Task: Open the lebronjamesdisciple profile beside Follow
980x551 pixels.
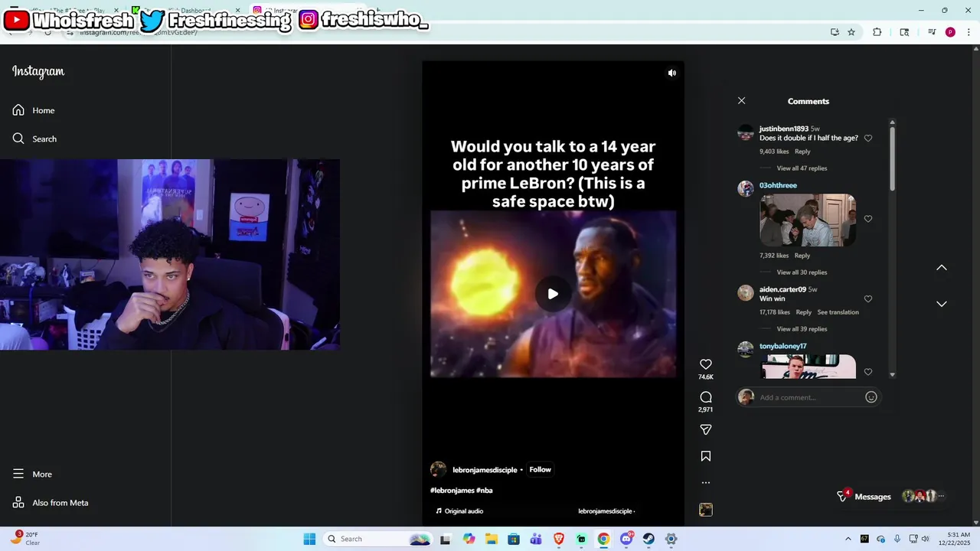Action: 485,470
